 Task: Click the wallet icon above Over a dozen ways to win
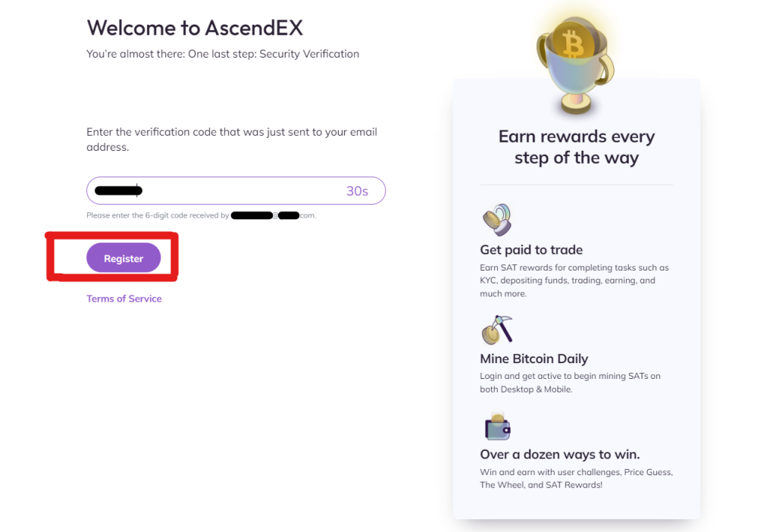click(x=497, y=427)
